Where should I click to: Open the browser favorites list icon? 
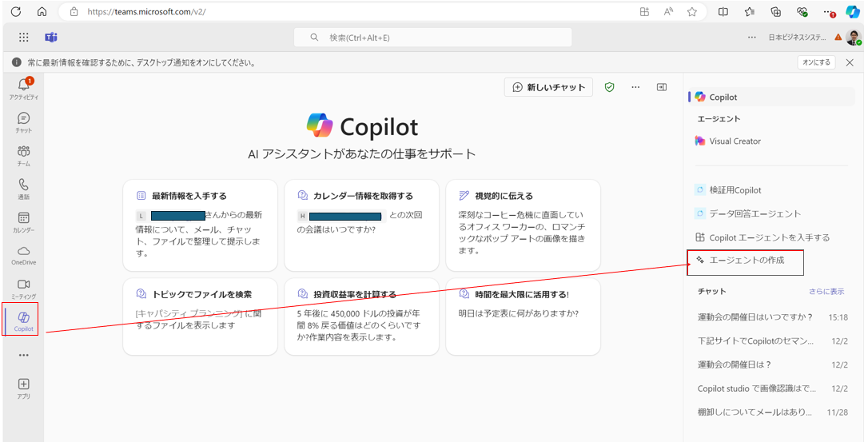tap(750, 12)
